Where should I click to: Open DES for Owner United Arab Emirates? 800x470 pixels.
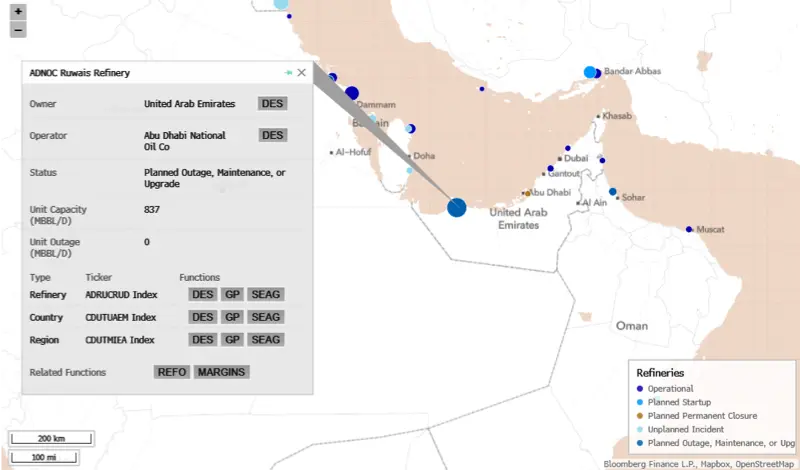[x=273, y=104]
